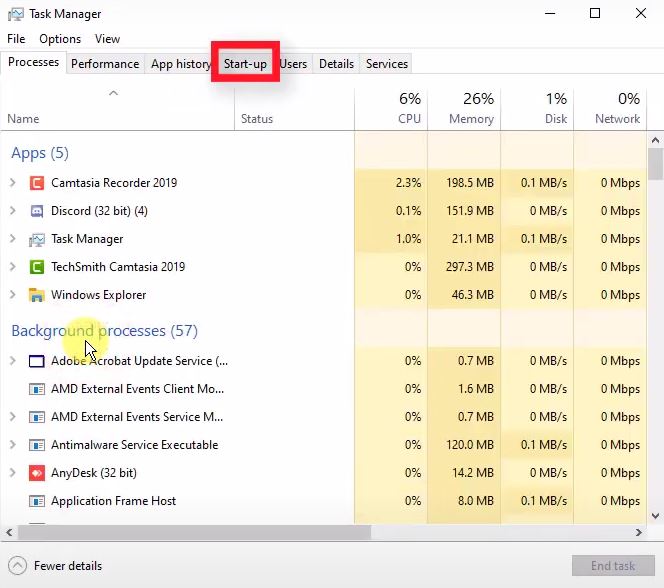
Task: Expand the Windows Explorer process row
Action: coord(12,295)
